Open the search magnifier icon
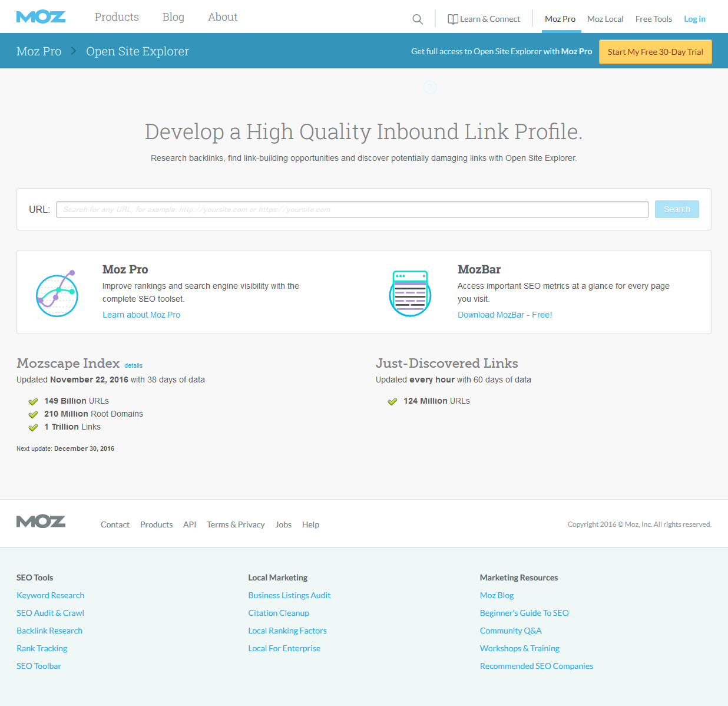 (418, 19)
